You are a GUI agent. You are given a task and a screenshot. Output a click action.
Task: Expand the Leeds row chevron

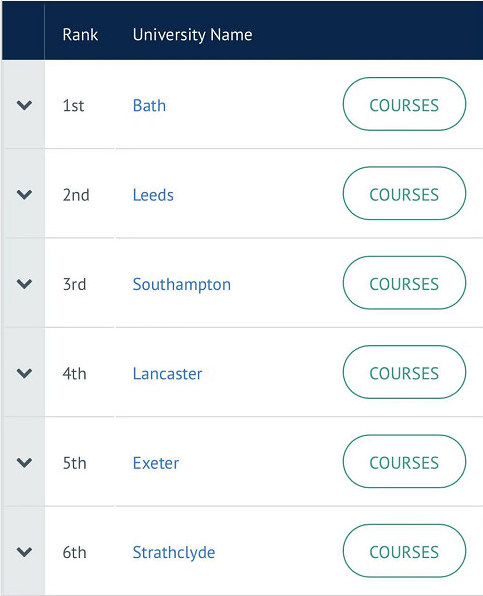(x=24, y=195)
